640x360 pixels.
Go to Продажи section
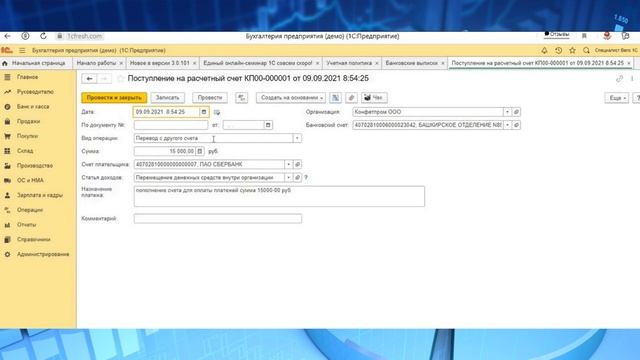28,121
